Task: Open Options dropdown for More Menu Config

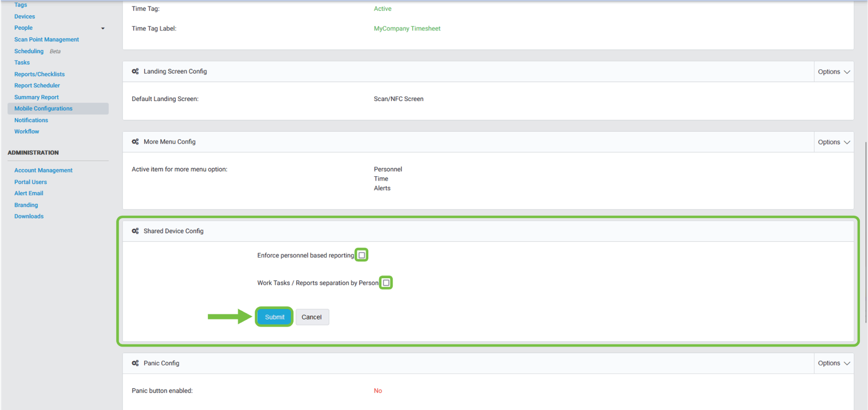Action: tap(833, 142)
